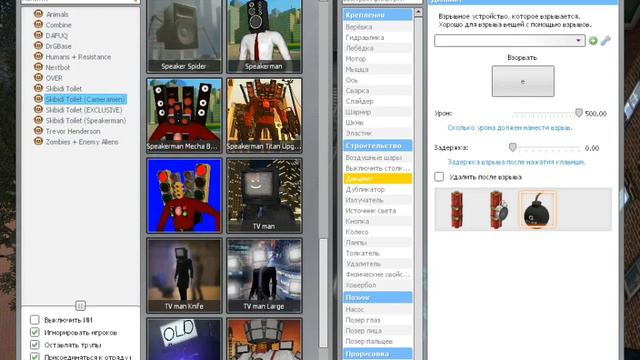Select the Слайдер tool
The image size is (640, 360).
coord(378,101)
